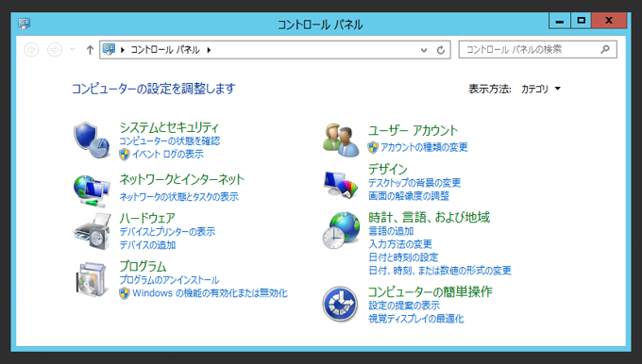642x364 pixels.
Task: Click the コントロール パネル breadcrumb in address bar
Action: tap(165, 50)
